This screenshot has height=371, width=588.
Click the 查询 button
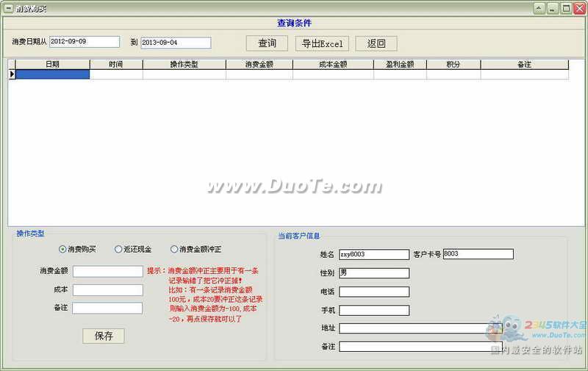tap(268, 43)
